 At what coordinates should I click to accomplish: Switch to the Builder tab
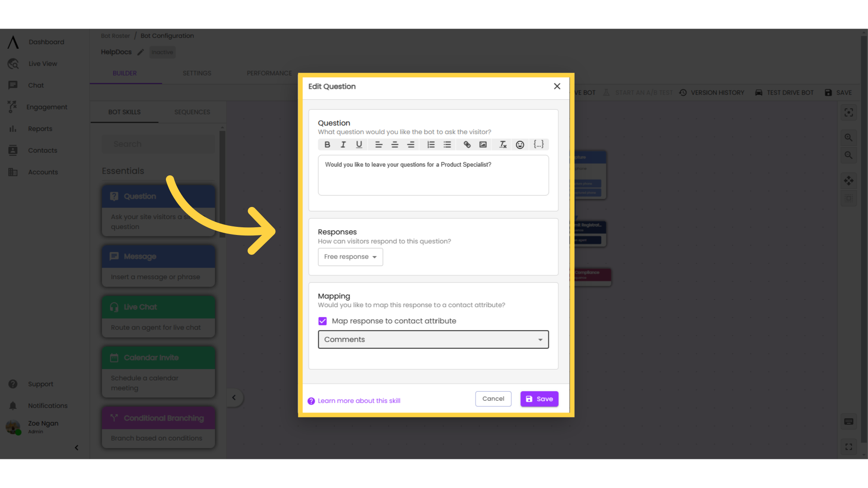click(125, 73)
